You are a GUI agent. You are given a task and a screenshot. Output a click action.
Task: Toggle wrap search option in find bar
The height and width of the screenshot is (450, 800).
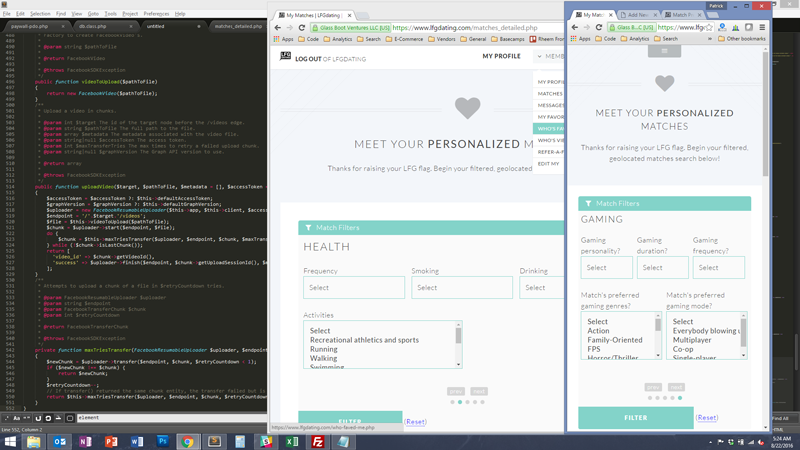(38, 418)
